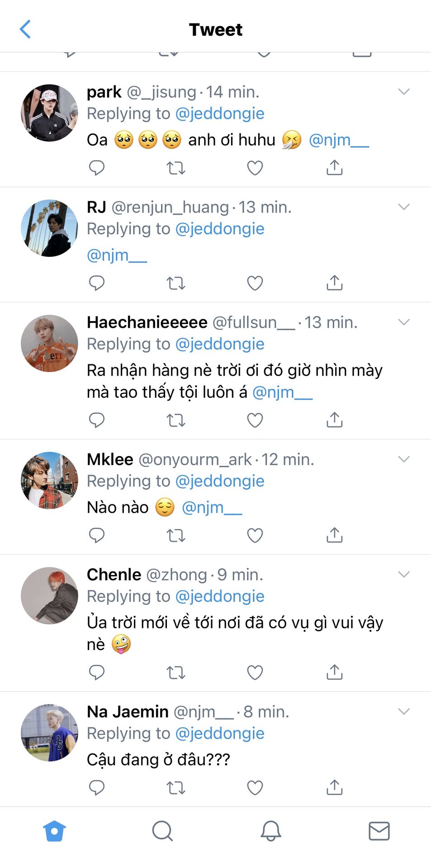Share park's tweet
Screen dimensions: 431x868
coord(334,168)
